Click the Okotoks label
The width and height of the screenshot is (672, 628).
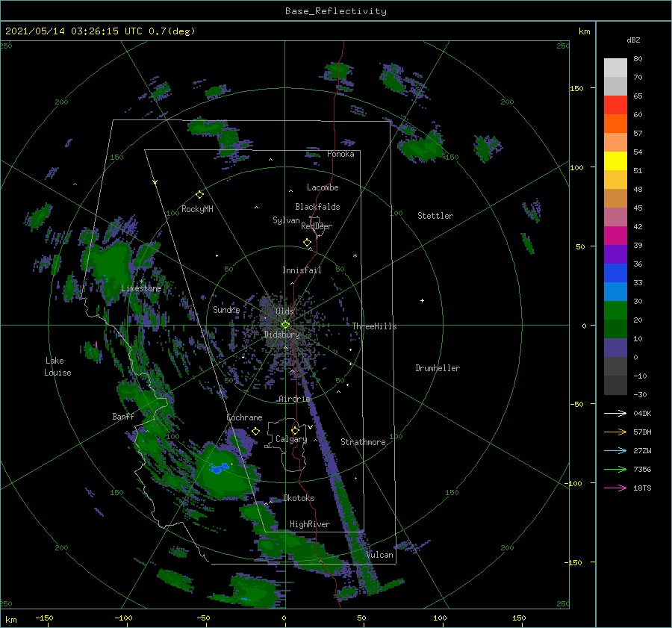pyautogui.click(x=299, y=498)
